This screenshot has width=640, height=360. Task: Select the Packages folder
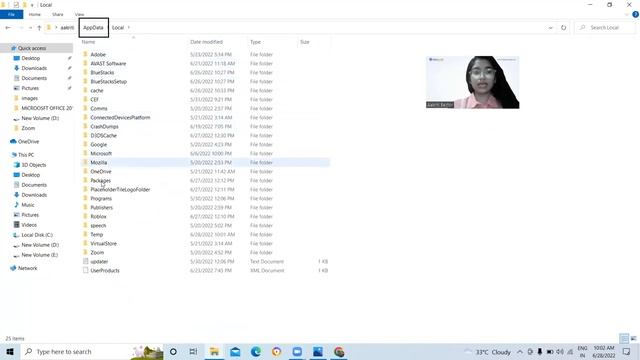point(100,180)
